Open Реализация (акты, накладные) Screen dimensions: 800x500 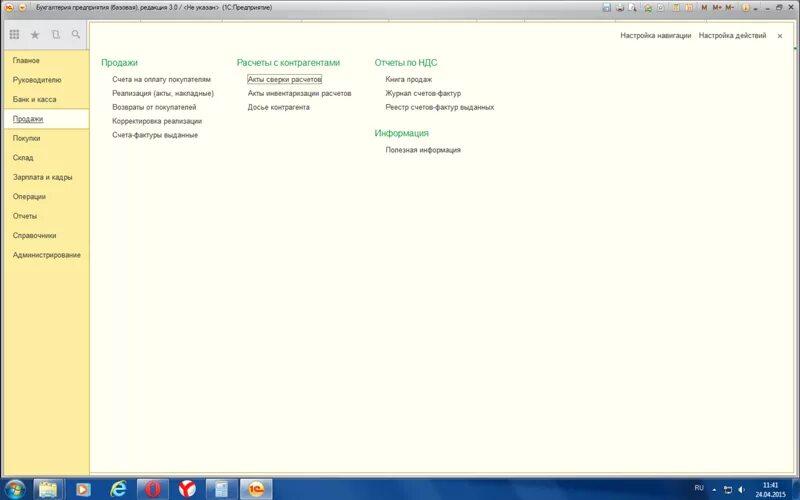pos(163,93)
